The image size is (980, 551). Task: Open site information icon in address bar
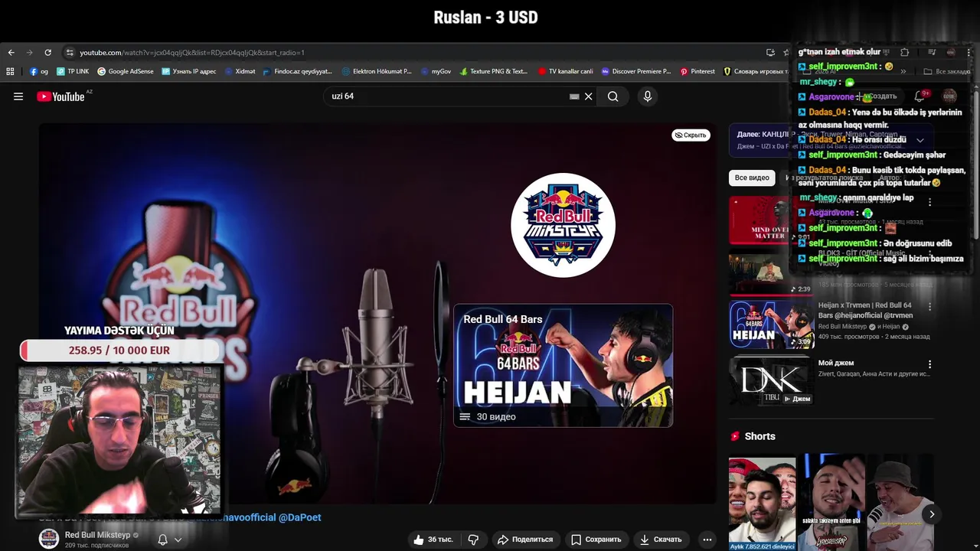coord(70,52)
